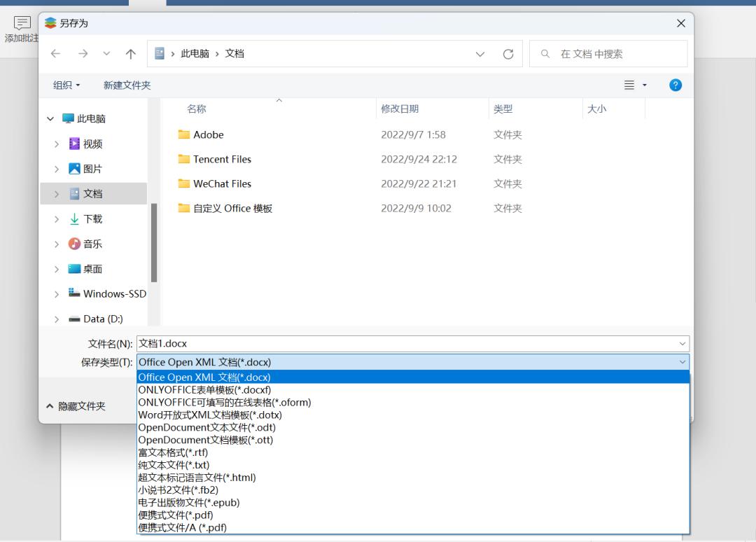Click the ONLYOFFICE logo in the dialog title bar
The height and width of the screenshot is (542, 756).
[50, 22]
